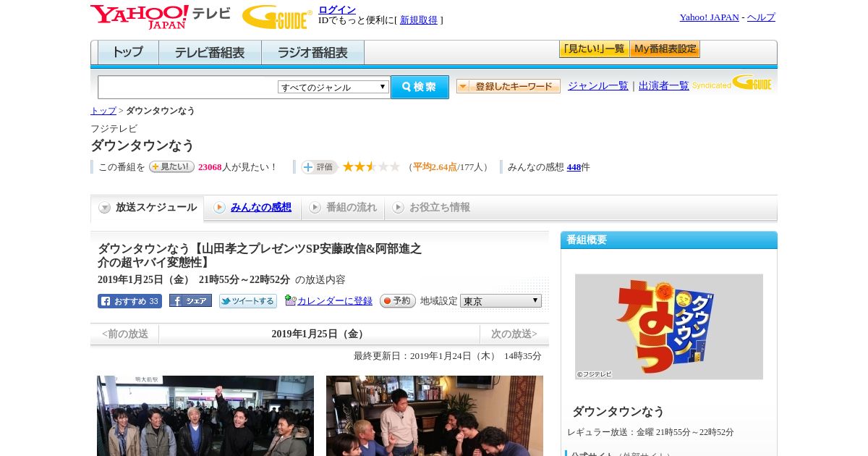
Task: Click the カレンダーに登録 link
Action: (x=334, y=300)
